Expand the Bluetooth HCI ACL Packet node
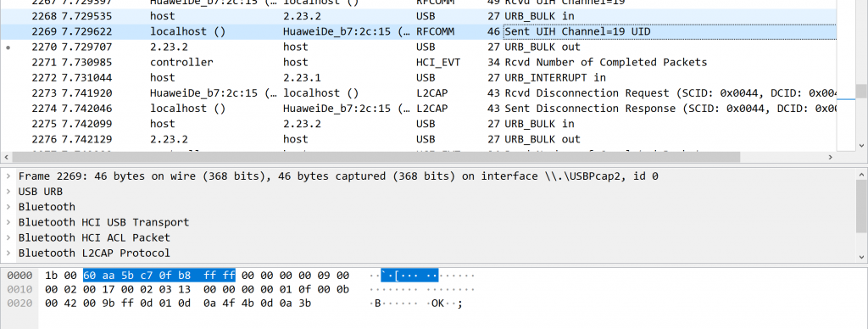 point(8,237)
